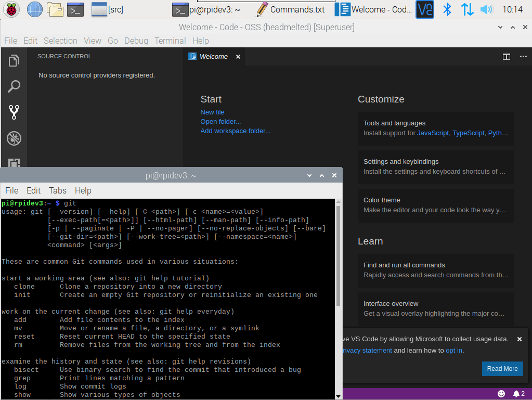Screen dimensions: 532x400
Task: Close the Welcome tab
Action: [238, 57]
